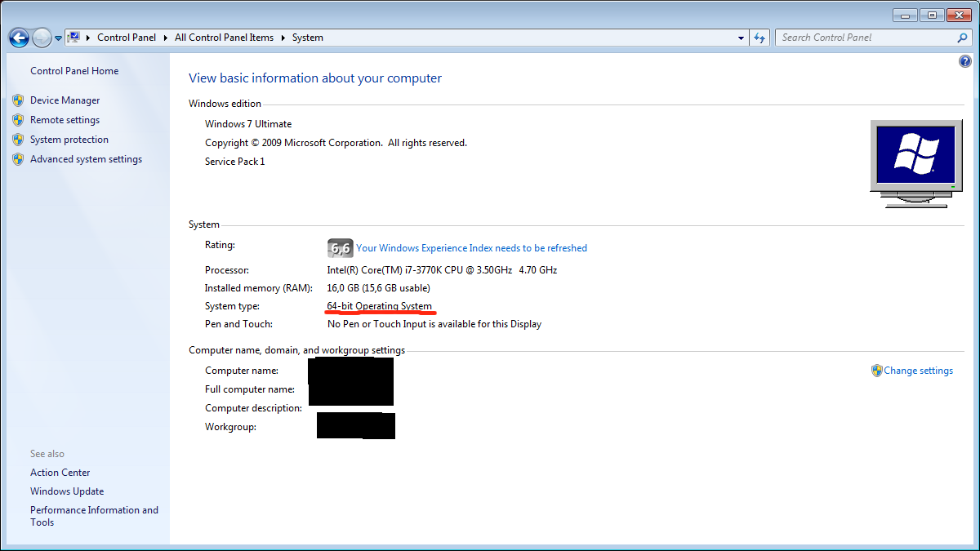Select Control Panel in the breadcrumb
980x551 pixels.
pos(127,38)
